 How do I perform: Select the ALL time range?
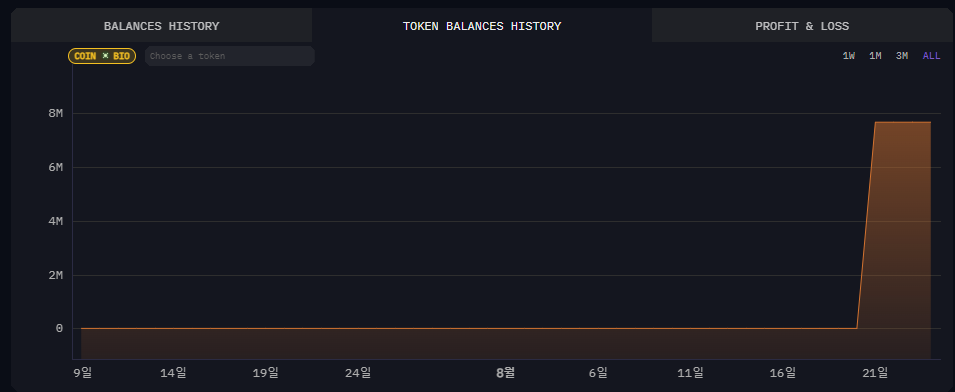931,56
